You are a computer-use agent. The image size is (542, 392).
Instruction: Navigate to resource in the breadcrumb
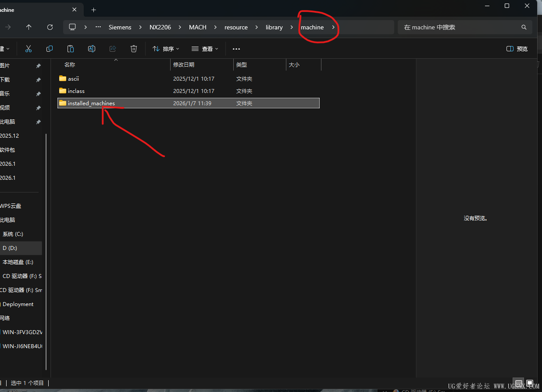[x=236, y=27]
